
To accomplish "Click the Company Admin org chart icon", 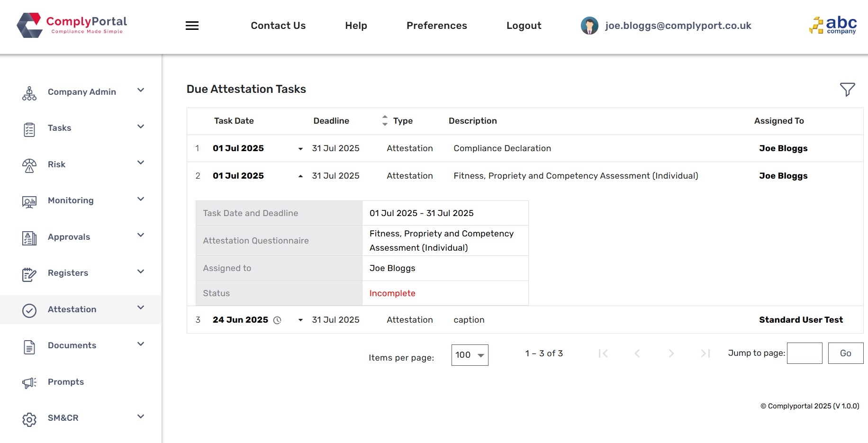I will pos(29,93).
